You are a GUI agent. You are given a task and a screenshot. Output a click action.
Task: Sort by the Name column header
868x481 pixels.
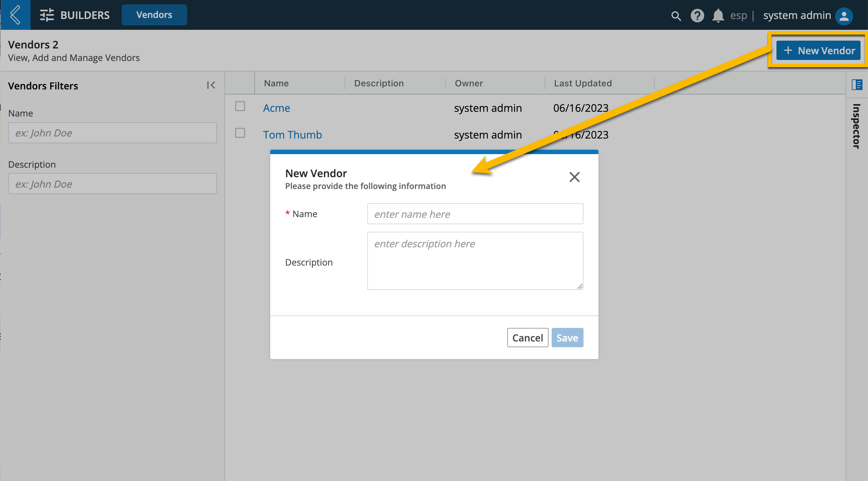click(x=276, y=83)
